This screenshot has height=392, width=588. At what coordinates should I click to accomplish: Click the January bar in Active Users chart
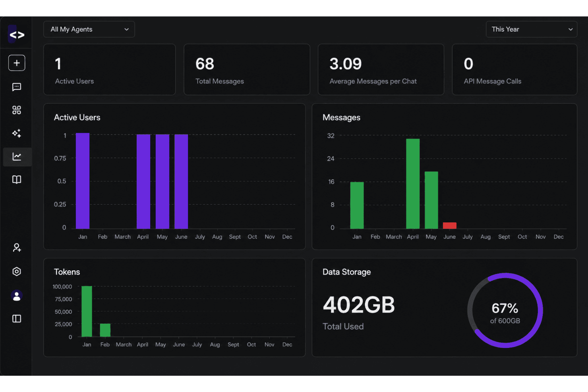coord(83,181)
